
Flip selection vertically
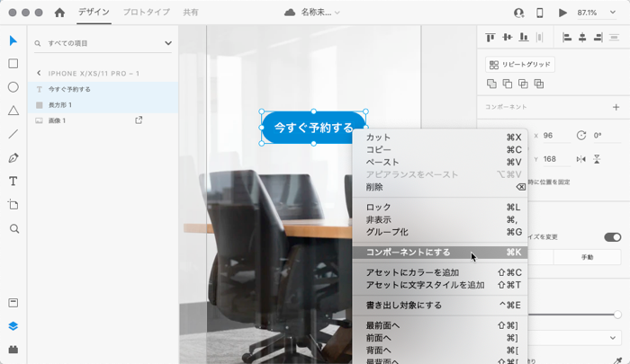(597, 159)
